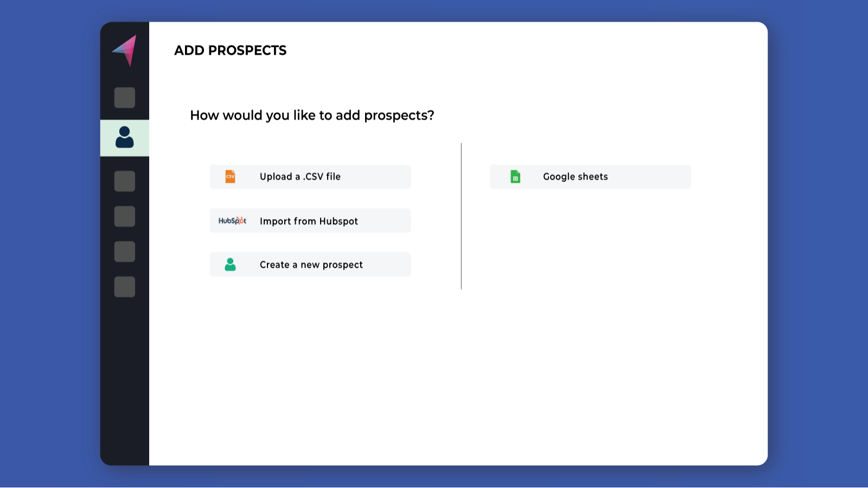Click the HubSpot logo icon

tap(232, 221)
